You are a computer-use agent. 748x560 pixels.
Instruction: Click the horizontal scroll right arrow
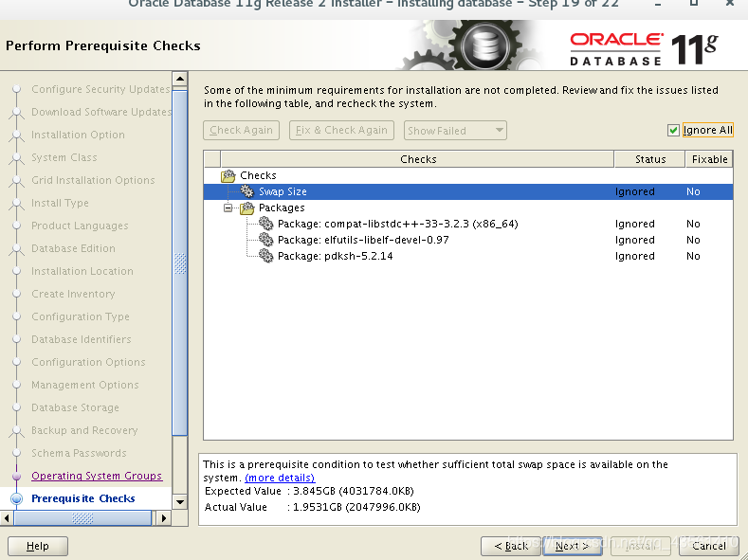pyautogui.click(x=164, y=518)
